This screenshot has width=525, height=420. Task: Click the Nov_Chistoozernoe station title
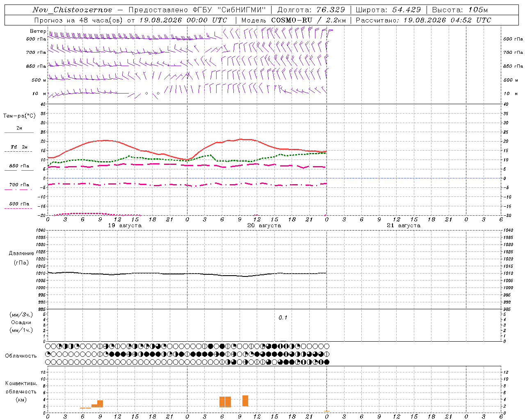pos(72,10)
